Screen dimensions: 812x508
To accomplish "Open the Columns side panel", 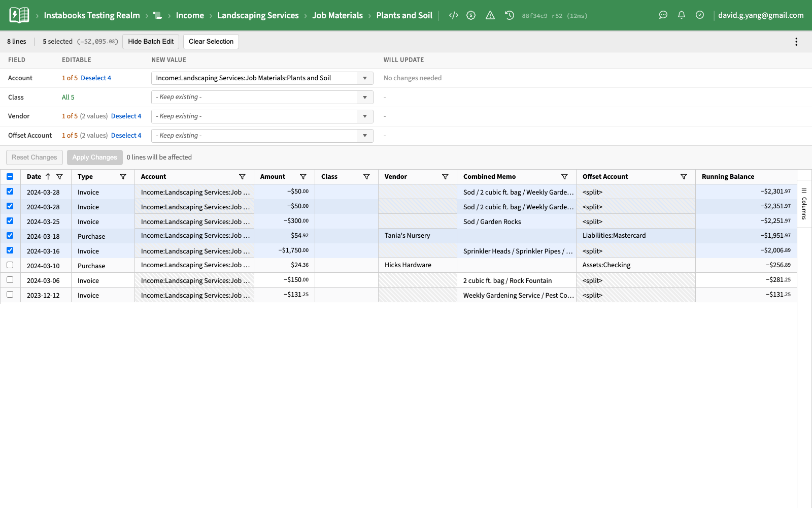I will tap(804, 204).
